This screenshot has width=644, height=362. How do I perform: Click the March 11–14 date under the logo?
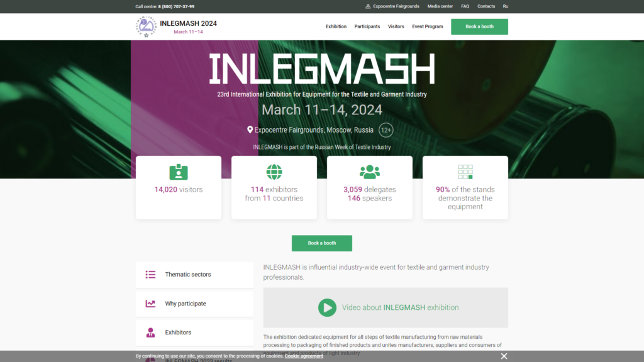pyautogui.click(x=189, y=32)
